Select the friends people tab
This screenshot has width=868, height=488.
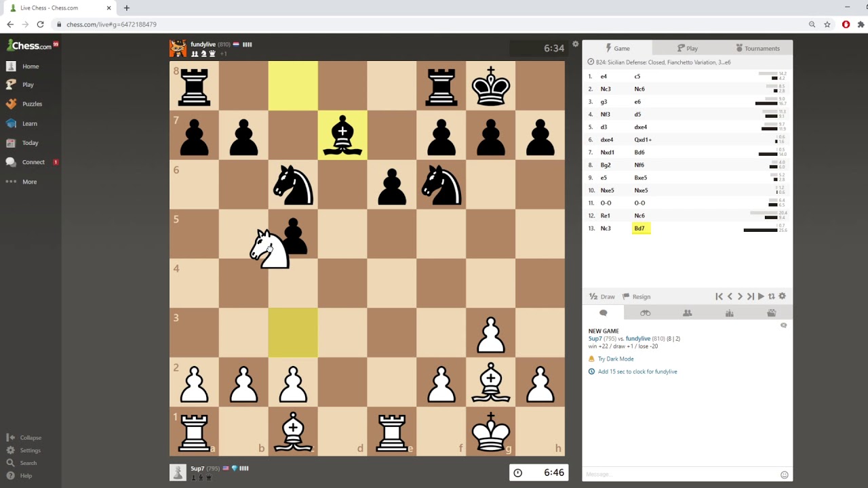coord(687,313)
